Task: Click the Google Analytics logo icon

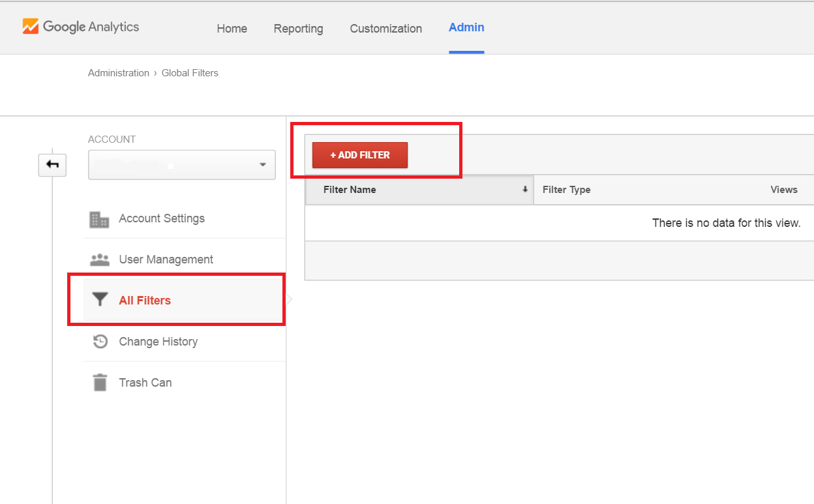Action: pyautogui.click(x=31, y=27)
